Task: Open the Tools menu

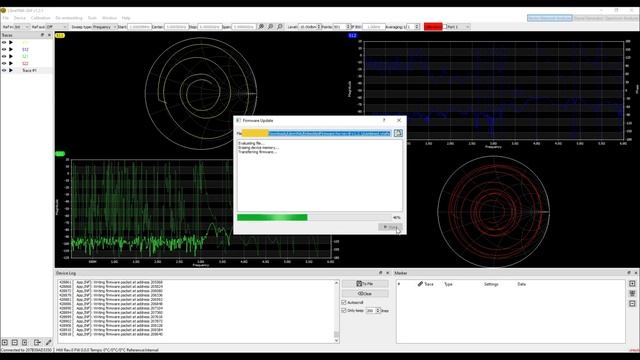Action: (92, 18)
